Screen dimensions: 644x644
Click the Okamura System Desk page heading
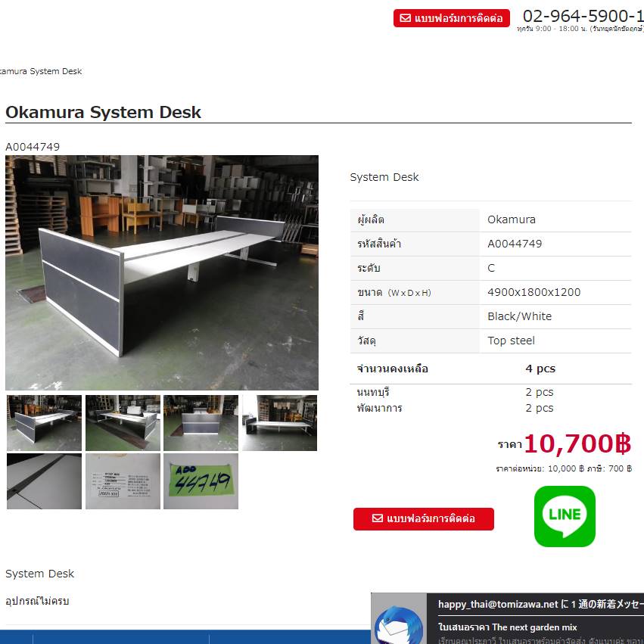[103, 112]
